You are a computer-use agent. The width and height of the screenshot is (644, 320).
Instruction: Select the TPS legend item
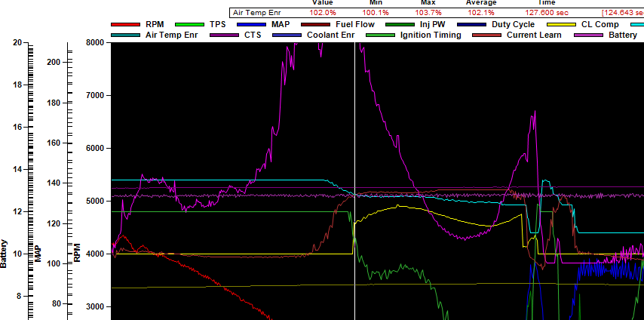(x=218, y=25)
